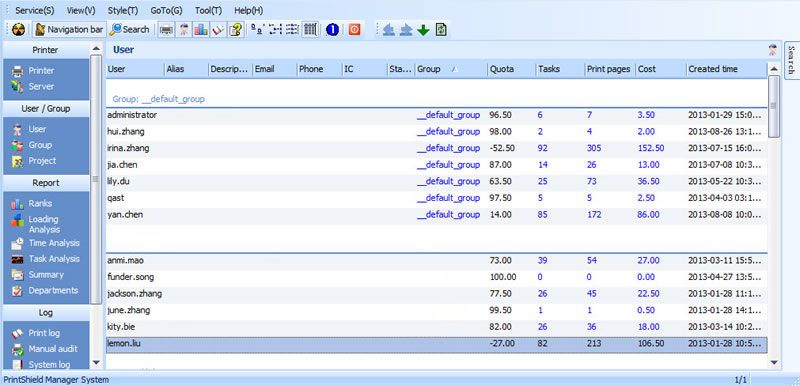Screen dimensions: 800x386
Task: Collapse the Report section header
Action: pos(45,183)
